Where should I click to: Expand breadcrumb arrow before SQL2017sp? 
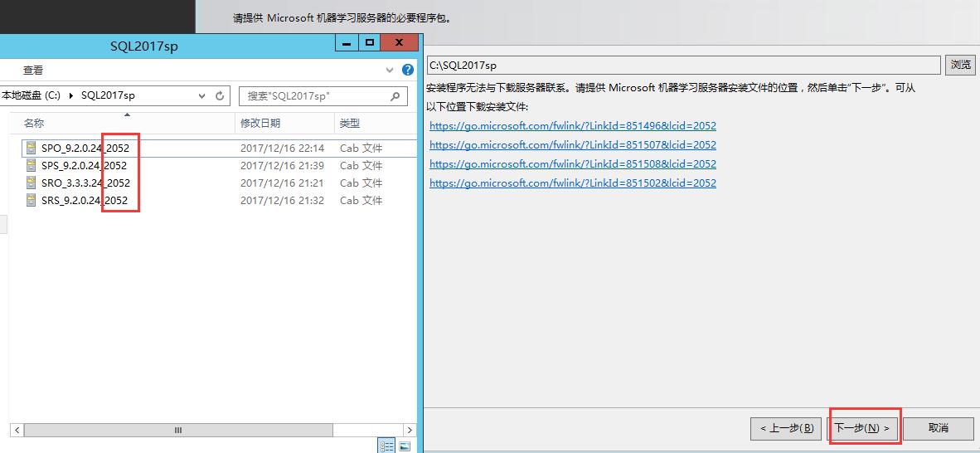[71, 95]
